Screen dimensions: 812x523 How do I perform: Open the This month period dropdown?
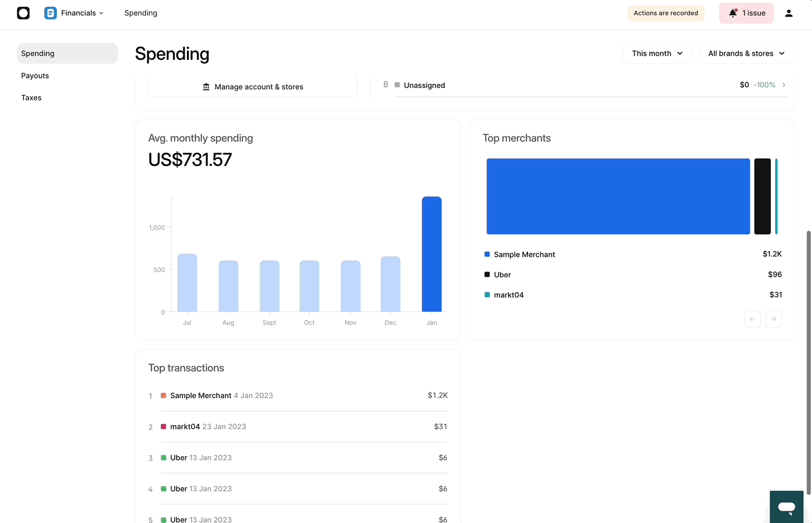(657, 53)
